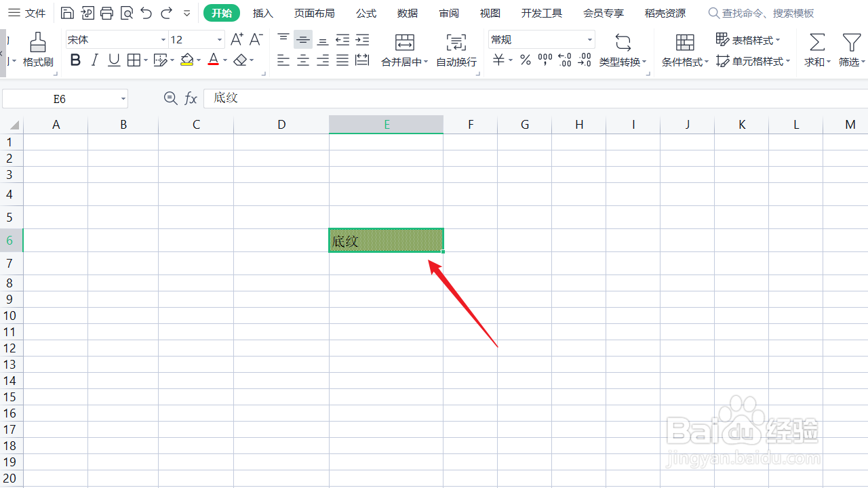Image resolution: width=868 pixels, height=488 pixels.
Task: Undo the last action
Action: click(x=146, y=13)
